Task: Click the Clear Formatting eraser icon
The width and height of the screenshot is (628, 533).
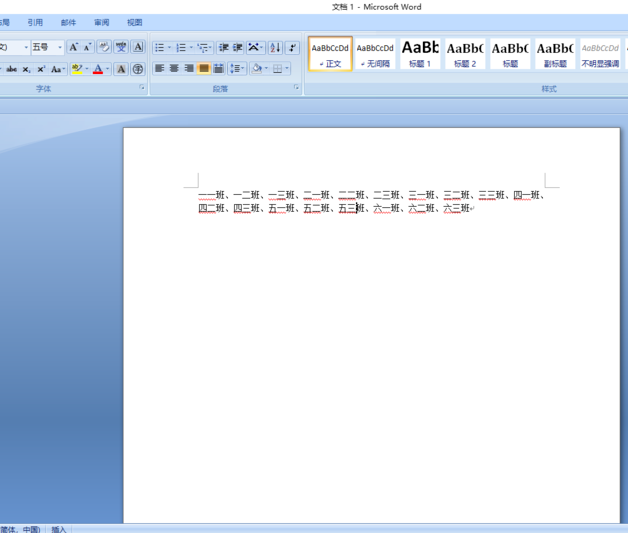Action: click(104, 47)
